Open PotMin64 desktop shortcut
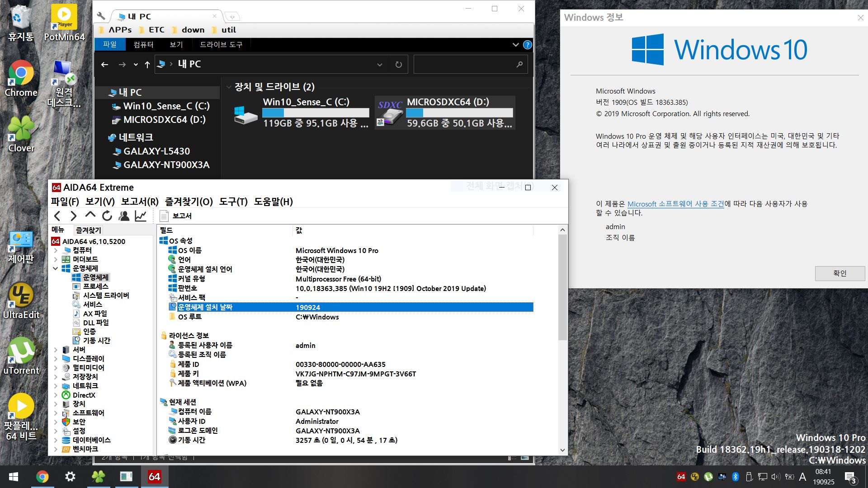 (64, 23)
